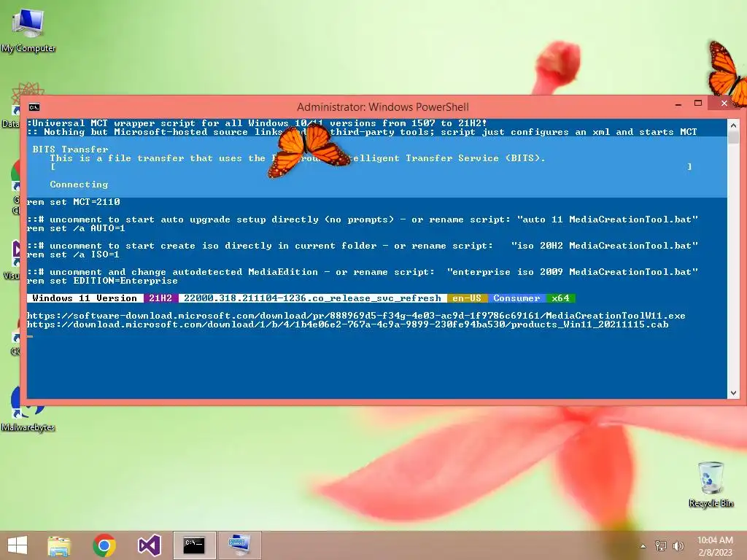The image size is (747, 560).
Task: Click the MediaCreationToolW11.exe download URL
Action: click(356, 316)
